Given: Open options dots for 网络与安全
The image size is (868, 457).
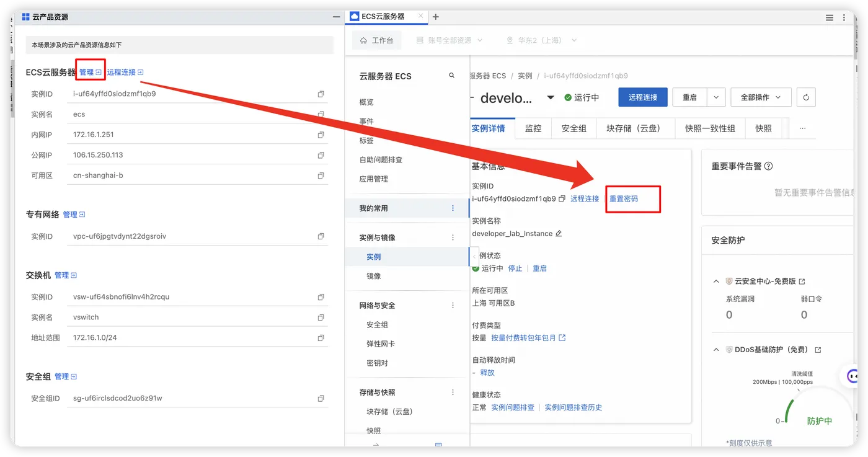Looking at the screenshot, I should [x=453, y=306].
